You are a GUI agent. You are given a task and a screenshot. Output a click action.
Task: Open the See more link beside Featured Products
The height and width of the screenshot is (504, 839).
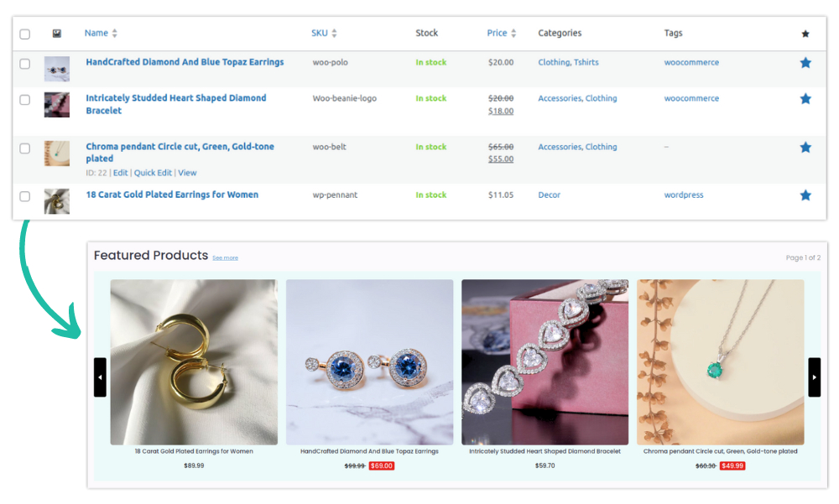pos(225,257)
